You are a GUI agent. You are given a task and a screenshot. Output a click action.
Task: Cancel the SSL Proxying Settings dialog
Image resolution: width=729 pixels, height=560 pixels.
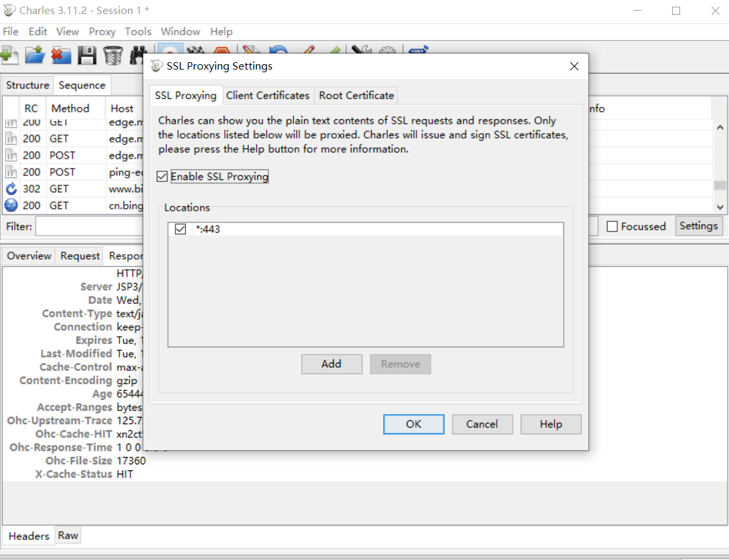click(x=482, y=424)
